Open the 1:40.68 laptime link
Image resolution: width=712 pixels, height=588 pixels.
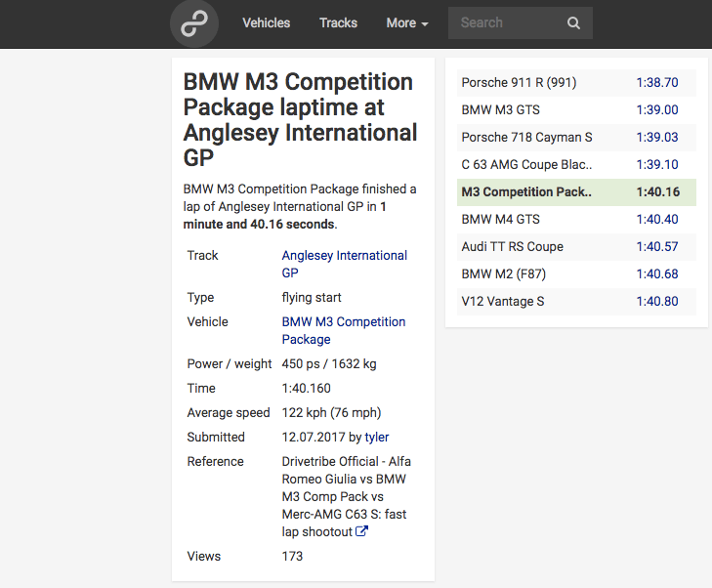tap(657, 273)
